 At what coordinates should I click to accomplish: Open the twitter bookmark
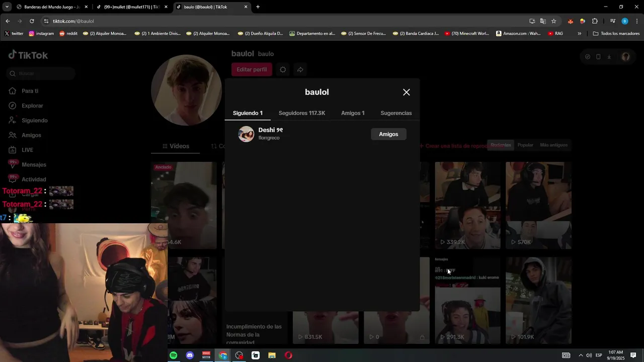(x=14, y=34)
